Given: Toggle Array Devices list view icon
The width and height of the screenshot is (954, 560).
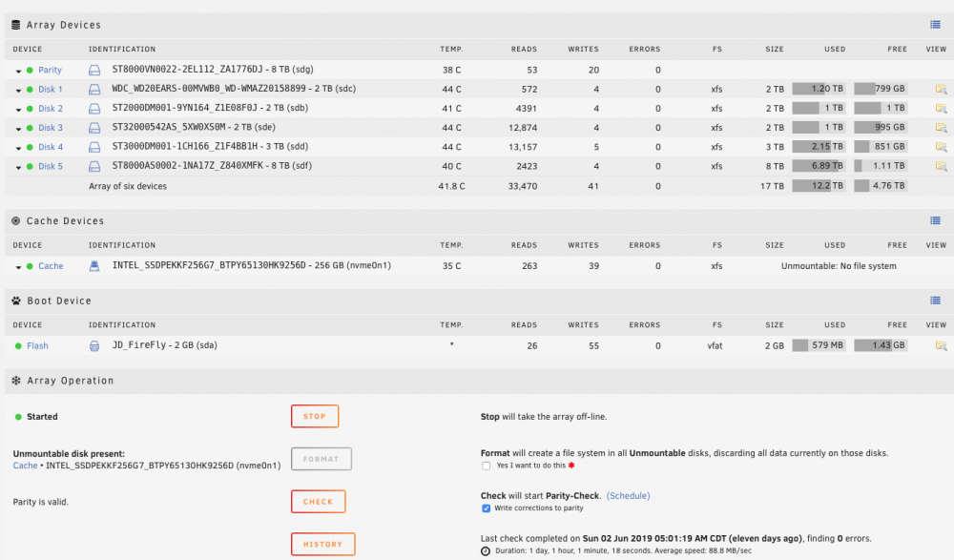Looking at the screenshot, I should coord(935,25).
